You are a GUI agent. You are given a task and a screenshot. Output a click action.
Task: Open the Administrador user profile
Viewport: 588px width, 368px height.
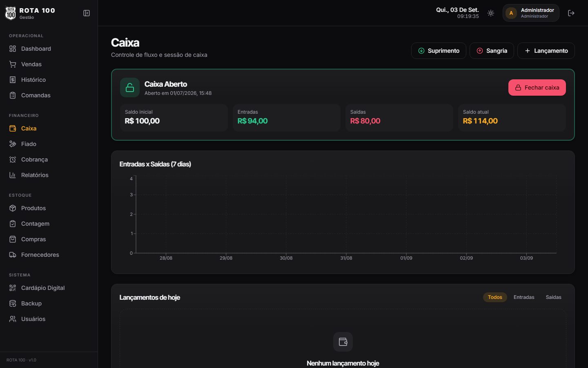point(531,13)
